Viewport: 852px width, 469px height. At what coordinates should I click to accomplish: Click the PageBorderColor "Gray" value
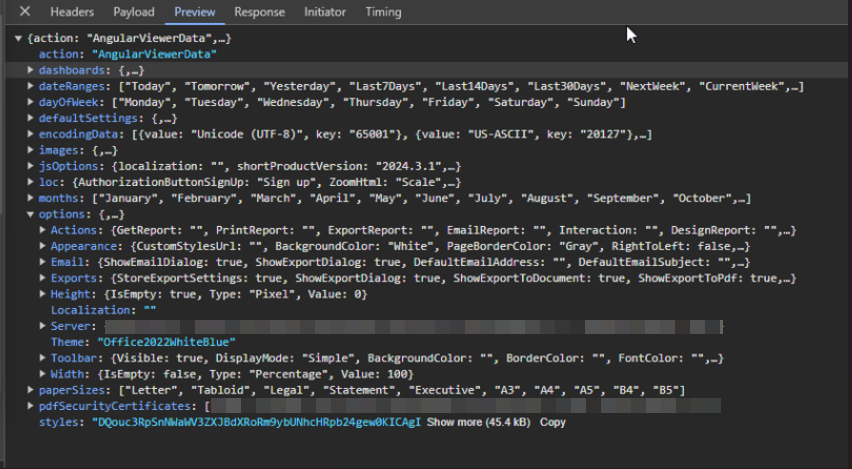click(578, 246)
